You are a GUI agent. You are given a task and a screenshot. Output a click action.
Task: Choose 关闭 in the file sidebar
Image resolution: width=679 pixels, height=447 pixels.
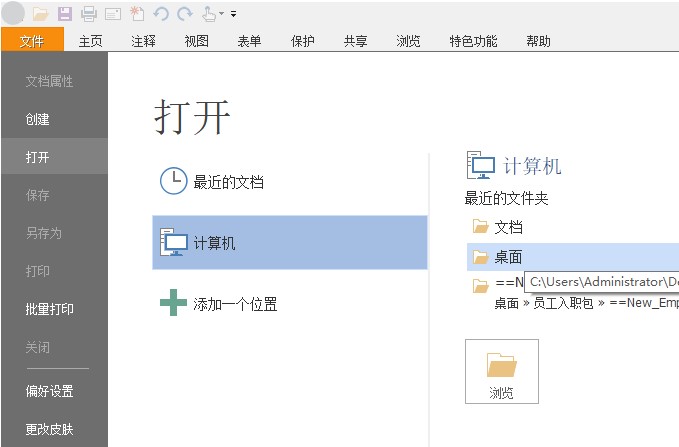click(x=37, y=347)
